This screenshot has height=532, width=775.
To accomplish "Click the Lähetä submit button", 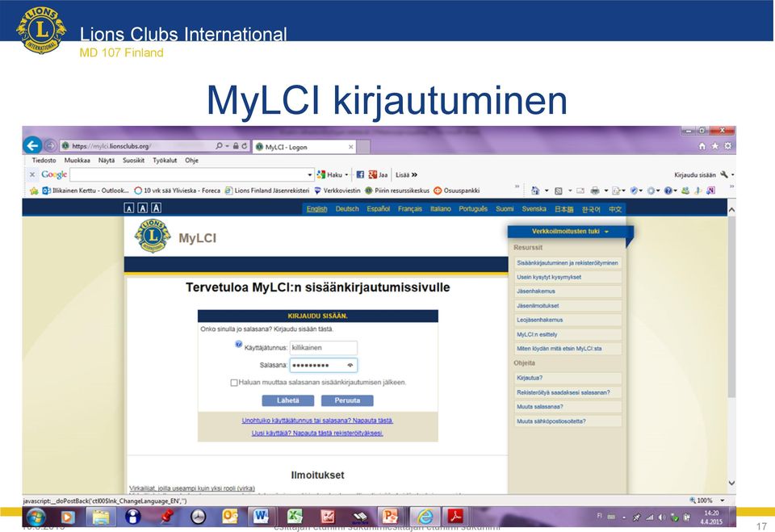I will click(x=287, y=400).
